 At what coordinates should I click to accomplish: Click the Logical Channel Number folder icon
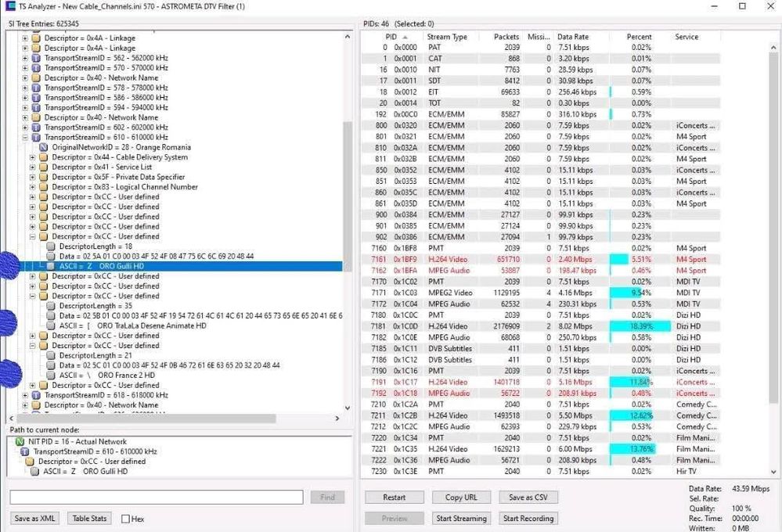tap(44, 187)
